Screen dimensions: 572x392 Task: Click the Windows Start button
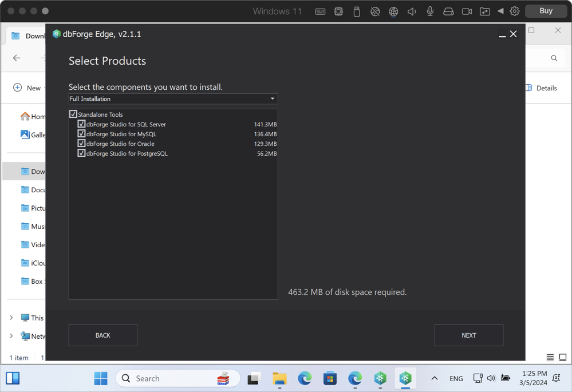click(x=101, y=378)
